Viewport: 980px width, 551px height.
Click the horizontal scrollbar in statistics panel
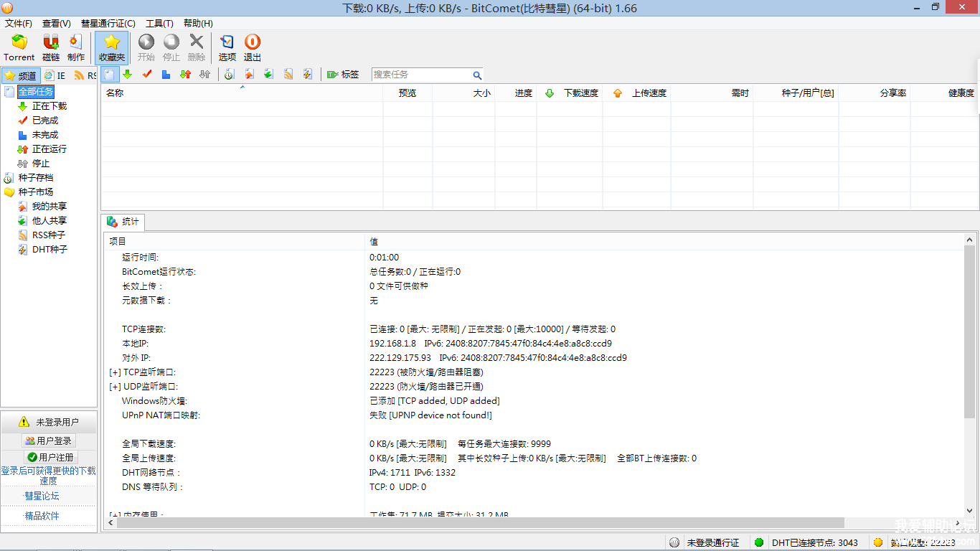click(481, 524)
